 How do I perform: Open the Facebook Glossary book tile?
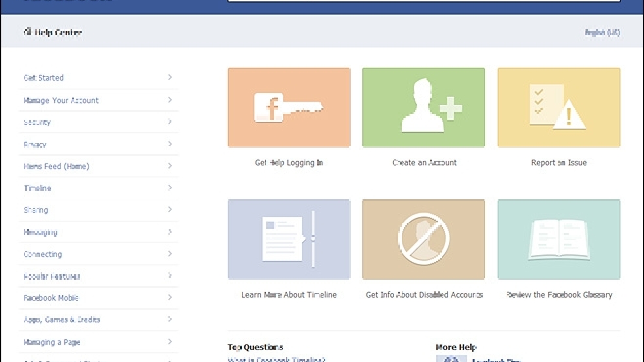pos(558,239)
